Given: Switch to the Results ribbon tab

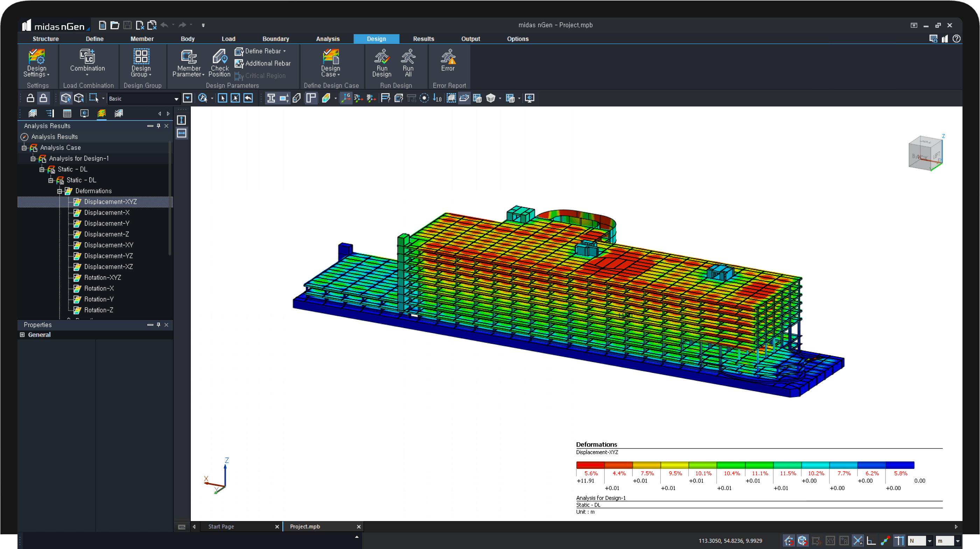Looking at the screenshot, I should 423,39.
